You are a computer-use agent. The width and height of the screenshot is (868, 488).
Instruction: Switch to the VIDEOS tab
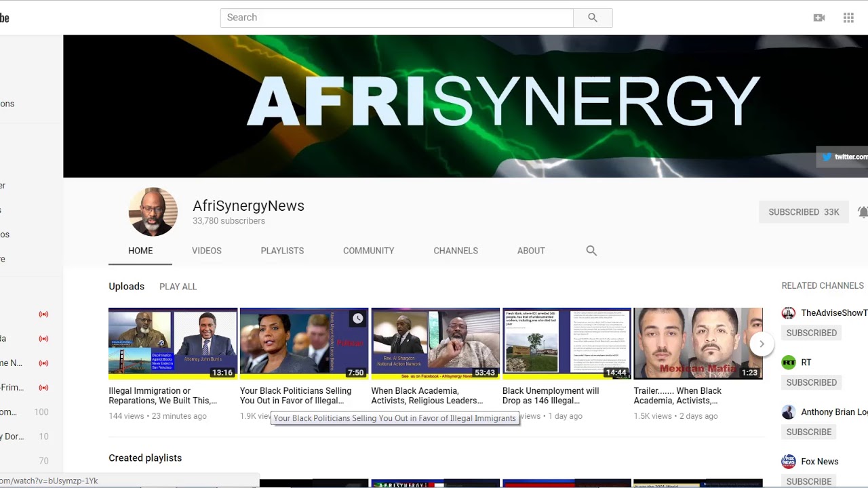tap(206, 251)
